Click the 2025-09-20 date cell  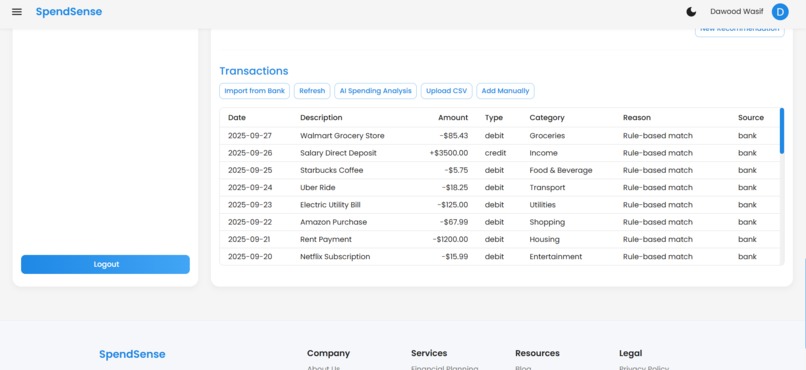coord(250,256)
